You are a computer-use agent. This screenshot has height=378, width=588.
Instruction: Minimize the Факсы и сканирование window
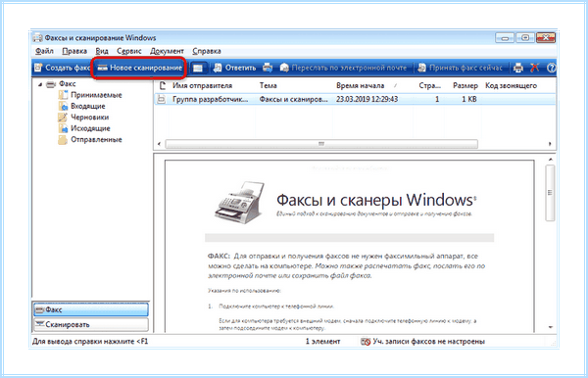pos(505,38)
